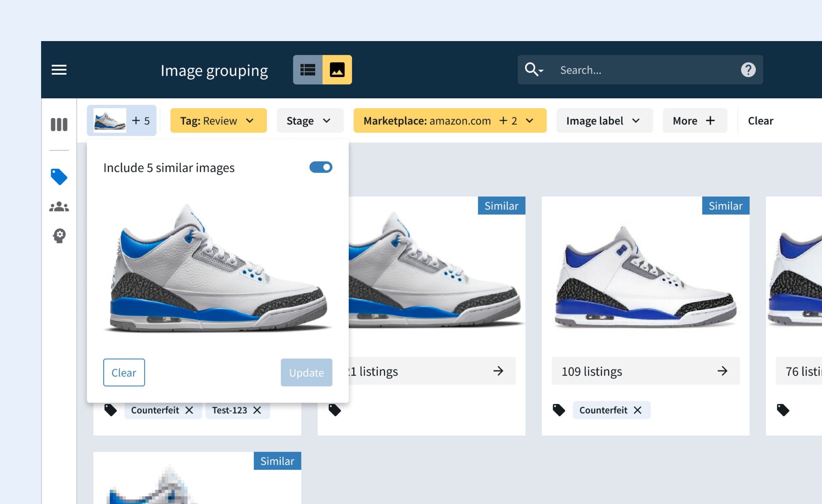Expand the Marketplace: amazon.com filter dropdown
Screen dimensions: 822x504
pyautogui.click(x=450, y=121)
